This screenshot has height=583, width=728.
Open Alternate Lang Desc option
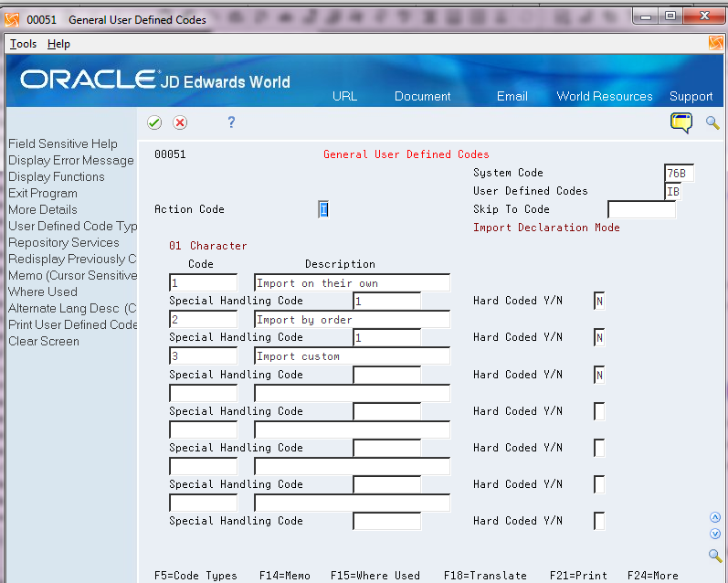pyautogui.click(x=72, y=309)
